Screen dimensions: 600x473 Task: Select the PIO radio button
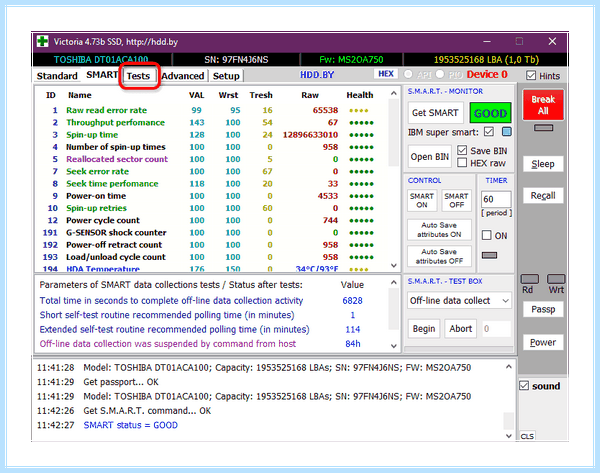coord(440,74)
